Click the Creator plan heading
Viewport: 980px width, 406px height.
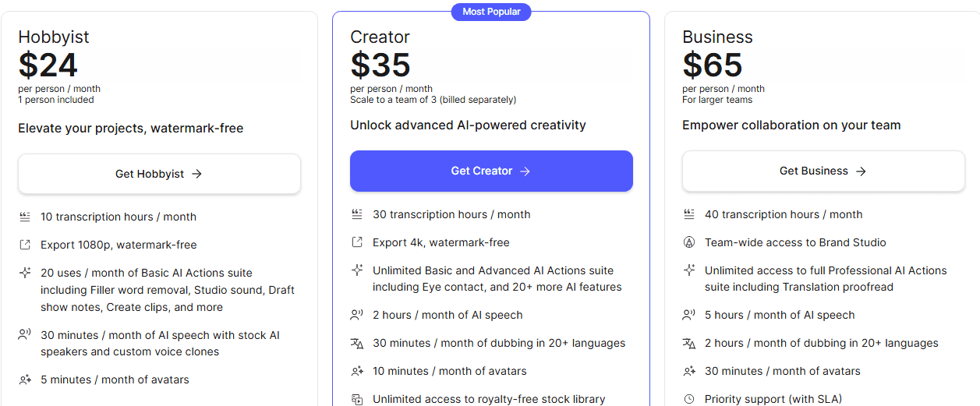pyautogui.click(x=380, y=37)
